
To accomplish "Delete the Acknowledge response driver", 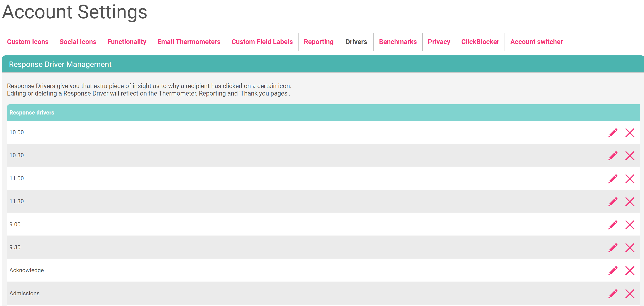I will point(630,270).
